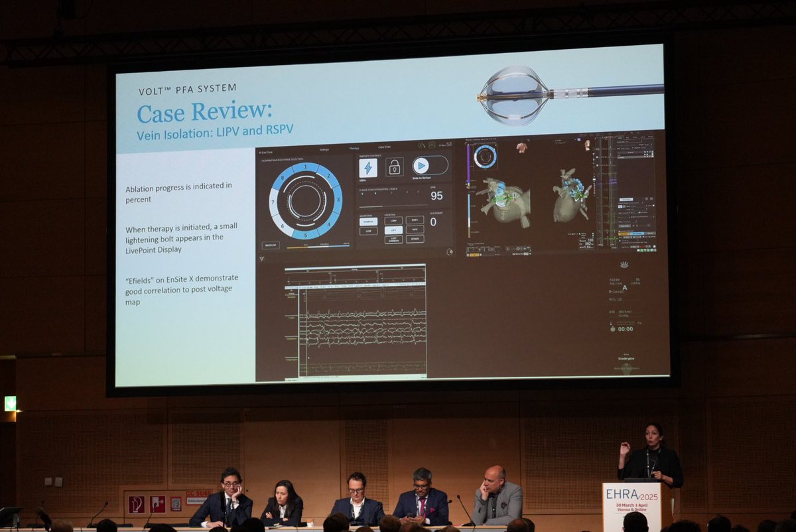Click the R-wave synchronization progress bar
This screenshot has width=796, height=532.
pyautogui.click(x=393, y=206)
